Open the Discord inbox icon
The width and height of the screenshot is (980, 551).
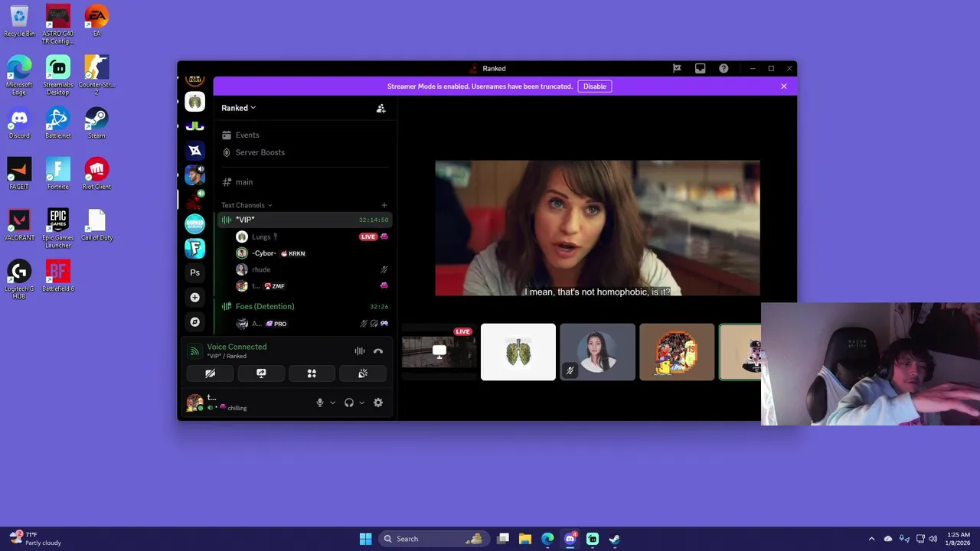700,68
